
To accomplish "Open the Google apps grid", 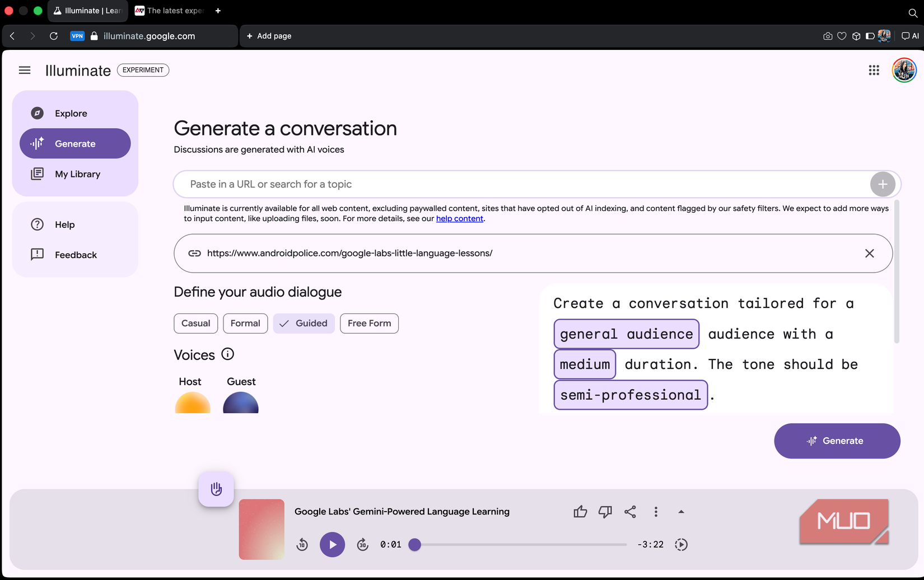I will click(874, 70).
